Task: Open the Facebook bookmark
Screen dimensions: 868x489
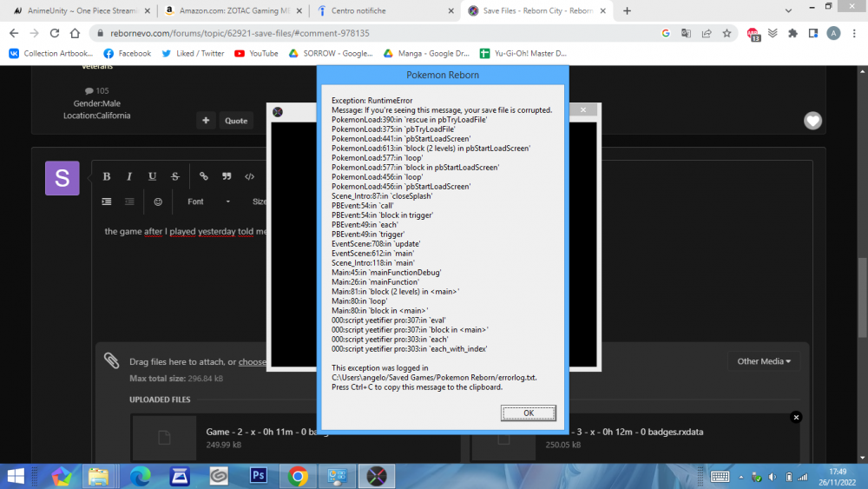Action: [128, 53]
